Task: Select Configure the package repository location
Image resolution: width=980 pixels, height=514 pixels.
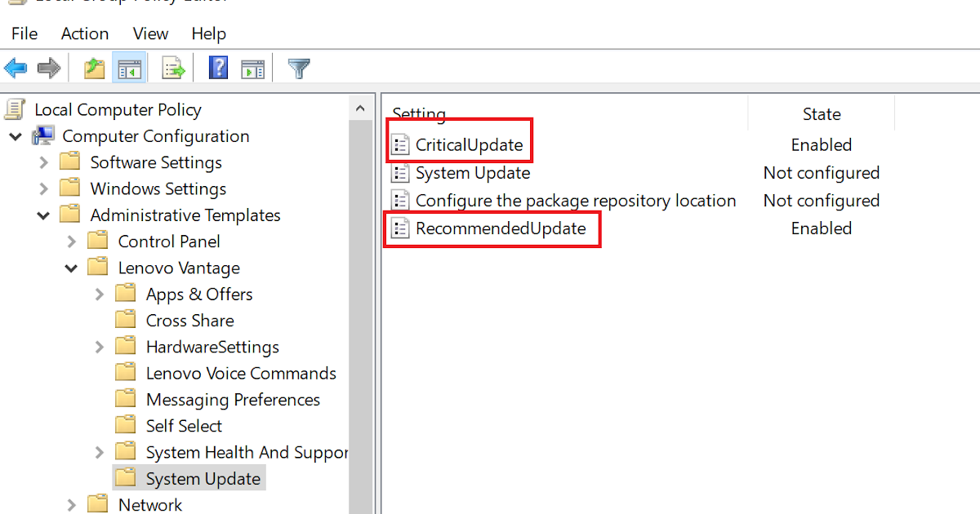Action: pyautogui.click(x=576, y=201)
